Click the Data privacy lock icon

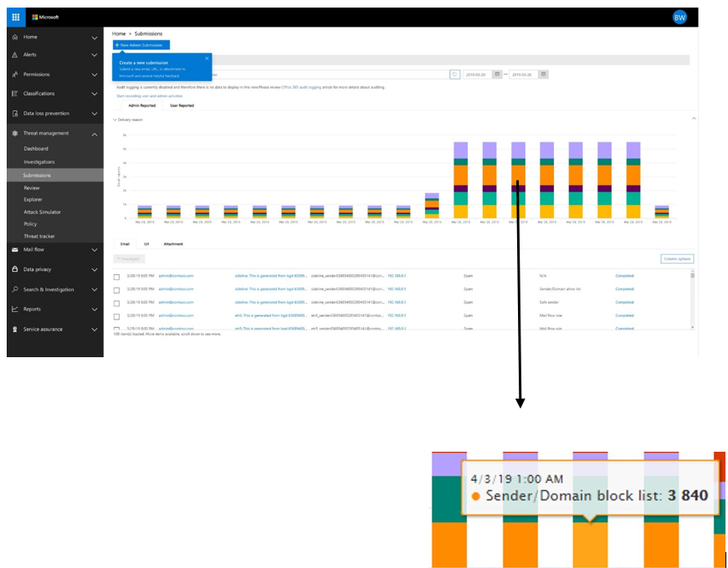(15, 269)
